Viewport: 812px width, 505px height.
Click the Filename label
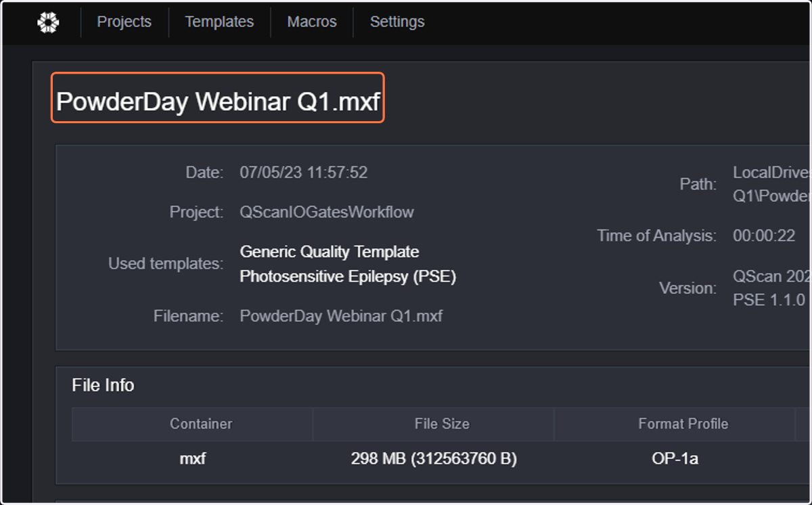point(188,316)
